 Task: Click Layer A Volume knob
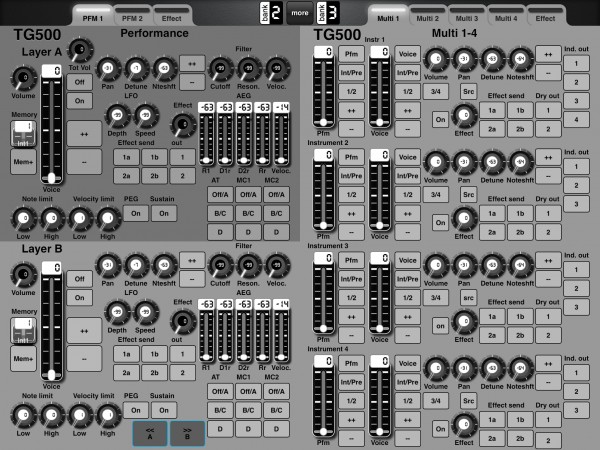24,78
